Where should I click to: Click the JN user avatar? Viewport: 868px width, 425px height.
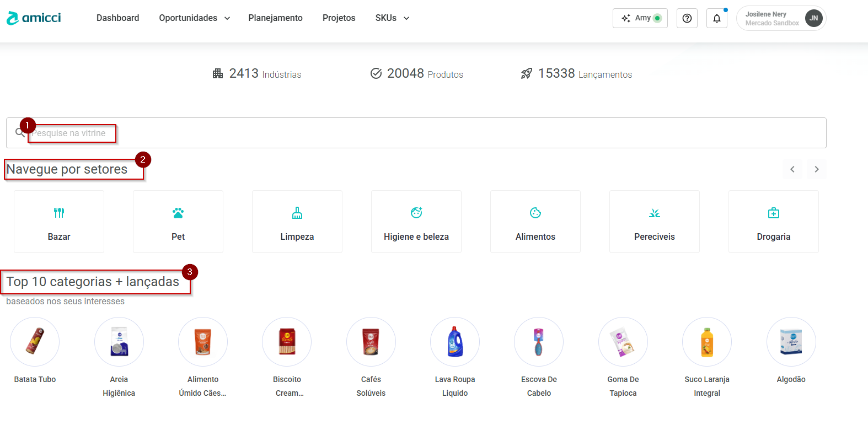[x=813, y=18]
